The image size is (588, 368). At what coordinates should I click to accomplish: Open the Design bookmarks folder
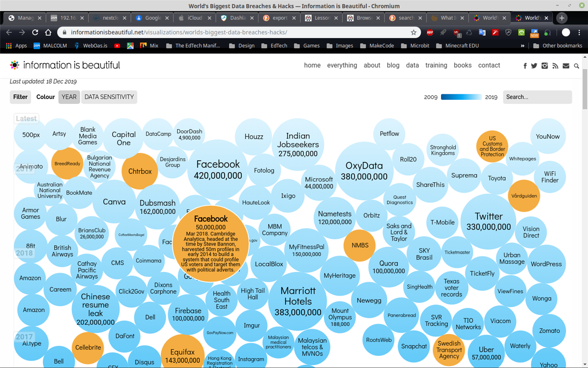pos(242,46)
